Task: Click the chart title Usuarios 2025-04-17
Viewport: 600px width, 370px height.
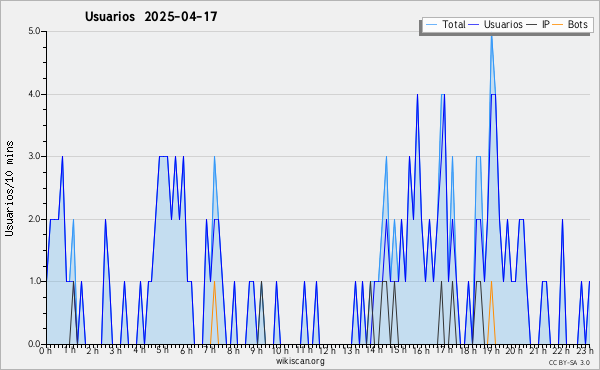Action: point(151,16)
